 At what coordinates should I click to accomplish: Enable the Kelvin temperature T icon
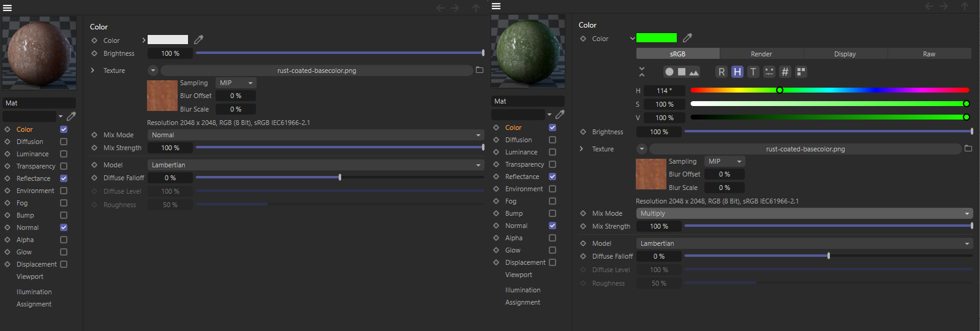point(753,72)
